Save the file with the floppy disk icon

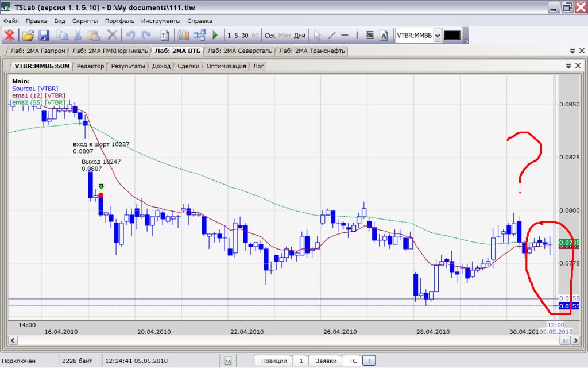click(44, 36)
